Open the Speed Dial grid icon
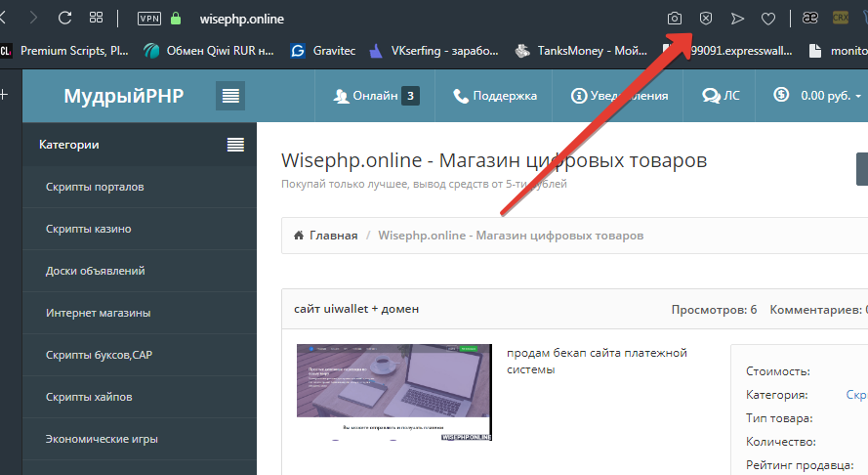The width and height of the screenshot is (868, 475). [x=96, y=18]
